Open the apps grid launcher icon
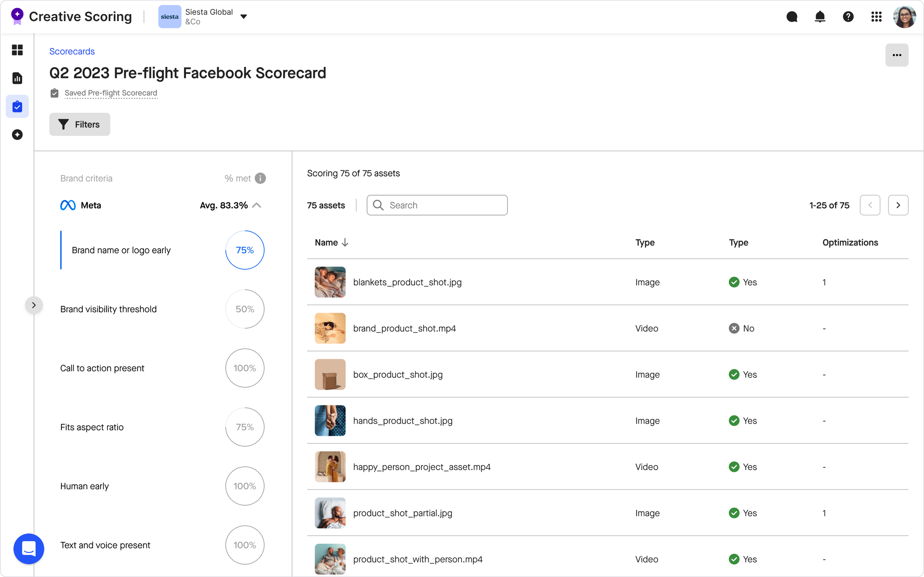 (x=876, y=17)
